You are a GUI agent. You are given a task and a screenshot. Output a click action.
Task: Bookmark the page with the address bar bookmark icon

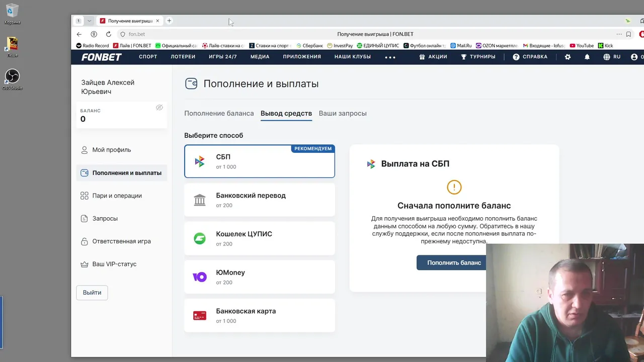tap(628, 34)
